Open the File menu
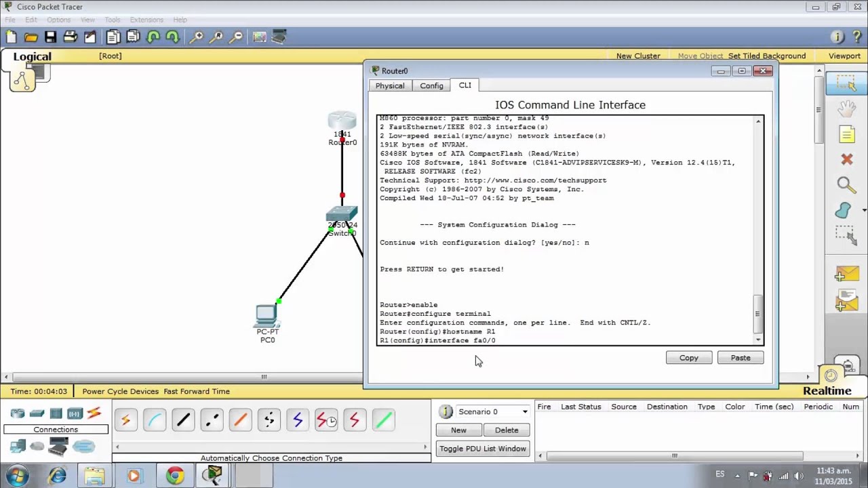 [10, 20]
